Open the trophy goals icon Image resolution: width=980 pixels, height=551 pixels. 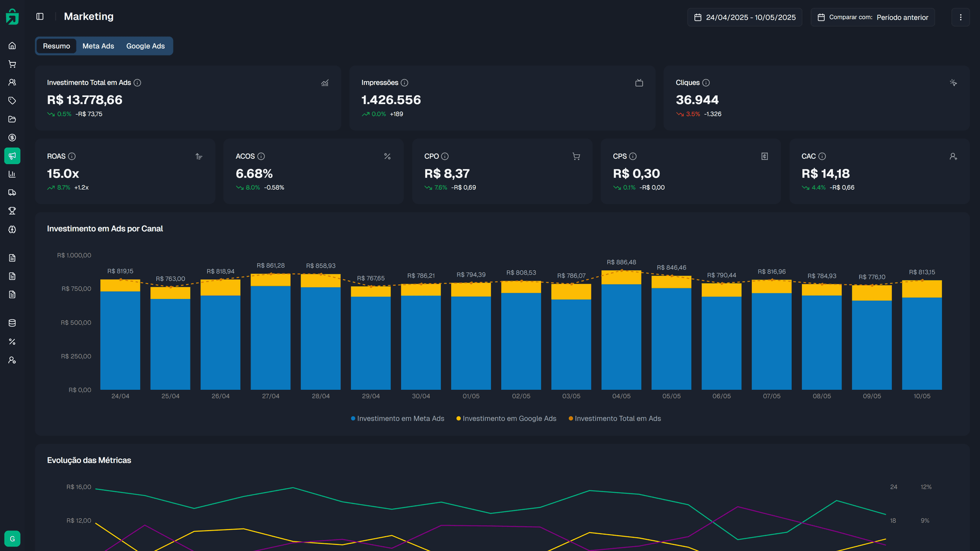(12, 211)
